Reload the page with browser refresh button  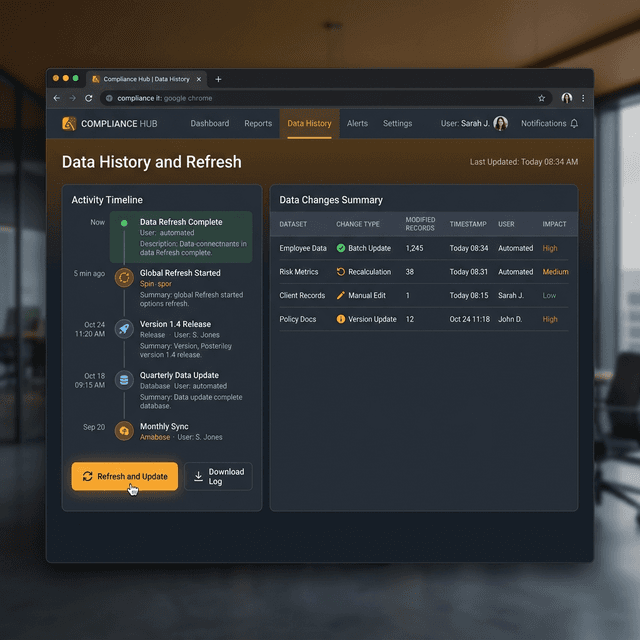tap(89, 98)
